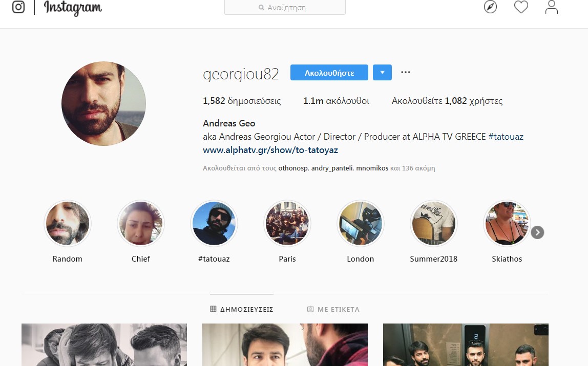View the Chief story highlight

140,224
